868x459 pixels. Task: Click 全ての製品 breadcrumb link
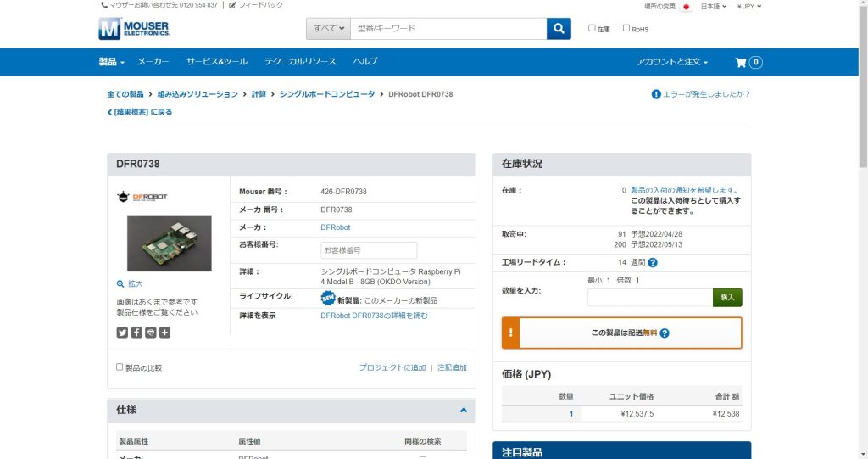point(125,94)
